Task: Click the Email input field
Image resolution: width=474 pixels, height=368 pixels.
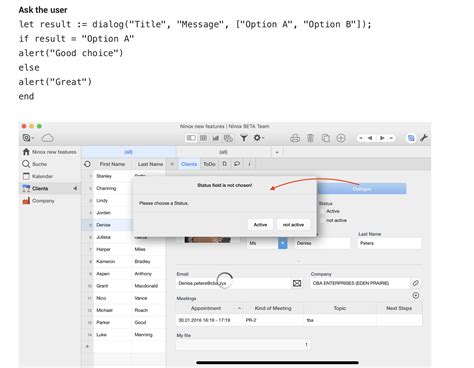Action: pos(233,283)
